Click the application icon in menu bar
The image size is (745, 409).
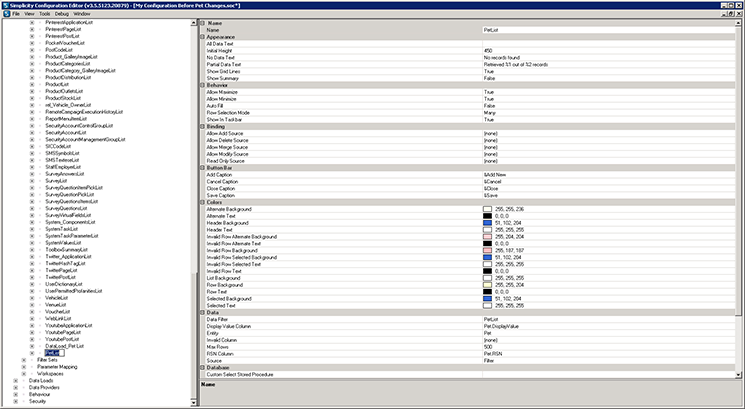point(6,14)
